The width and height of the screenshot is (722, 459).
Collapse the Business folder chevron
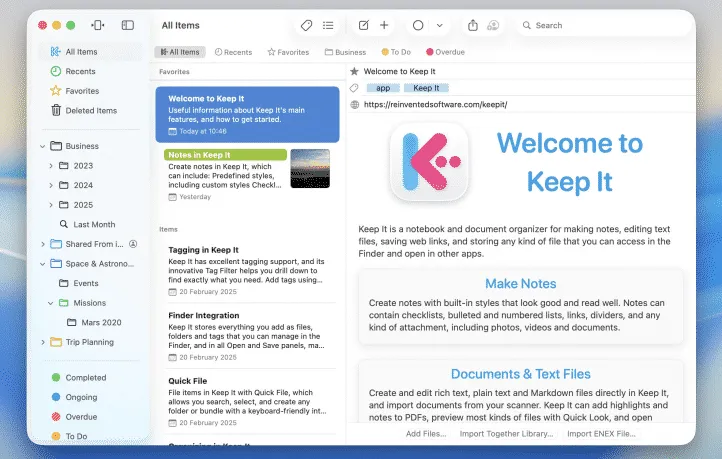(42, 146)
